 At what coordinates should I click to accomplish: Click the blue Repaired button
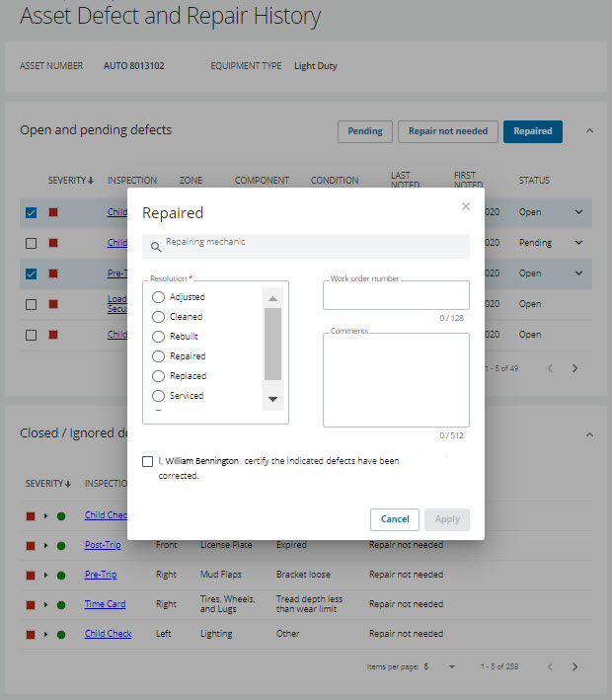[533, 131]
